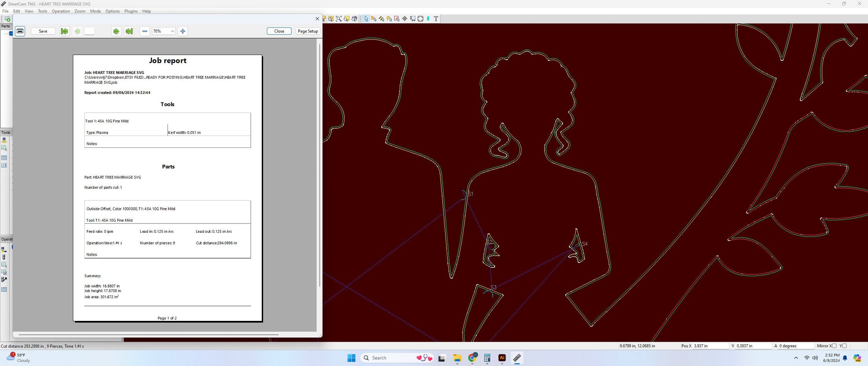Click the new drill operation icon
The width and height of the screenshot is (868, 366).
point(4,257)
